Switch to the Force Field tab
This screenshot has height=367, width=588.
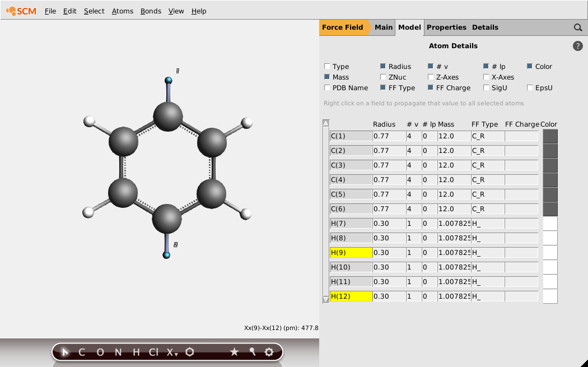[x=343, y=27]
